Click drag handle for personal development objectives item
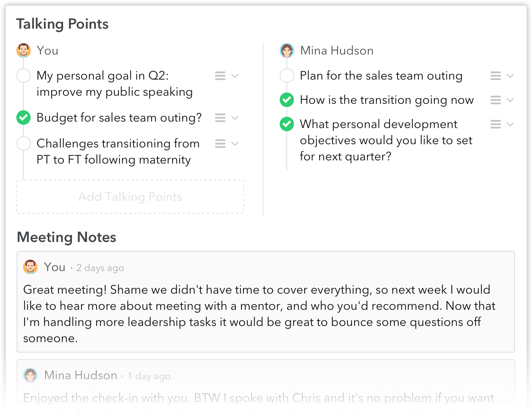 coord(496,124)
